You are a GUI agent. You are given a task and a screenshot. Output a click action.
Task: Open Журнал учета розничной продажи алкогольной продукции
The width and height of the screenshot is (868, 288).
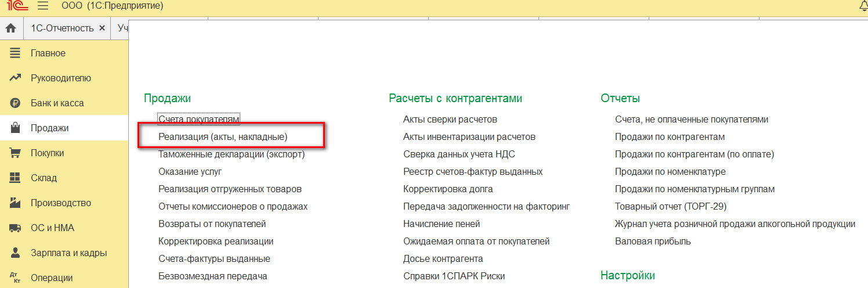[x=735, y=224]
